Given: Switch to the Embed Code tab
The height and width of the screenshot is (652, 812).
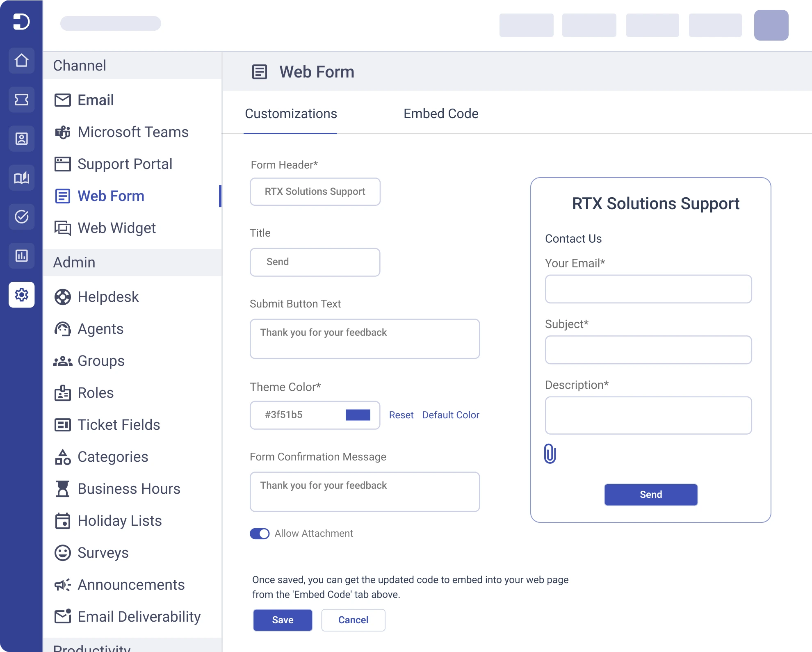Looking at the screenshot, I should pyautogui.click(x=441, y=114).
